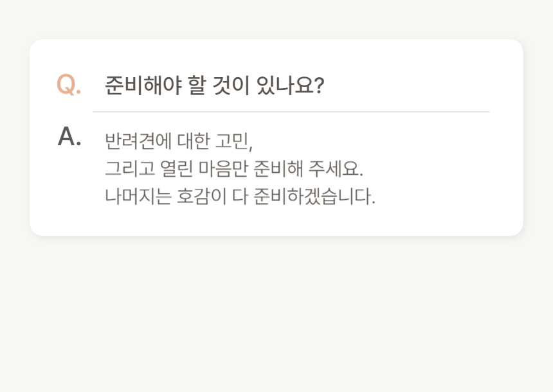Image resolution: width=553 pixels, height=392 pixels.
Task: Click the answer line starting with '나머지는'
Action: [x=239, y=195]
